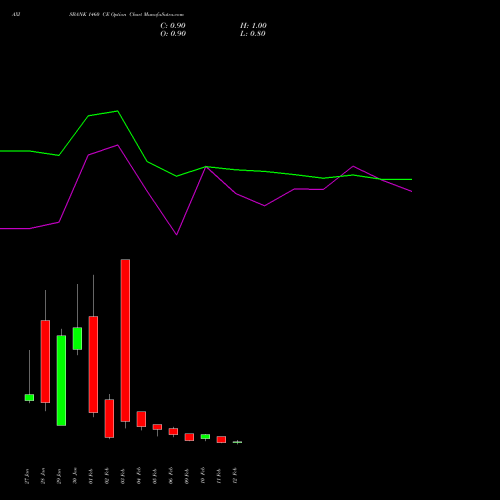Image resolution: width=500 pixels, height=500 pixels.
Task: Click the red candle above 02 Feb
Action: (x=109, y=418)
